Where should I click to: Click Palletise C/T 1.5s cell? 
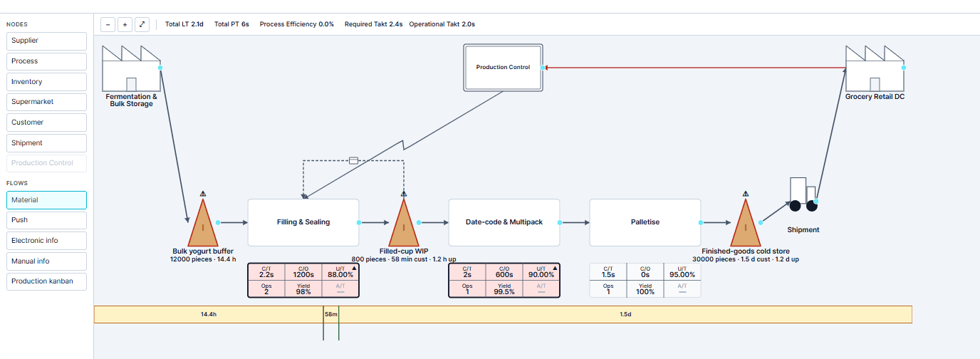click(608, 272)
